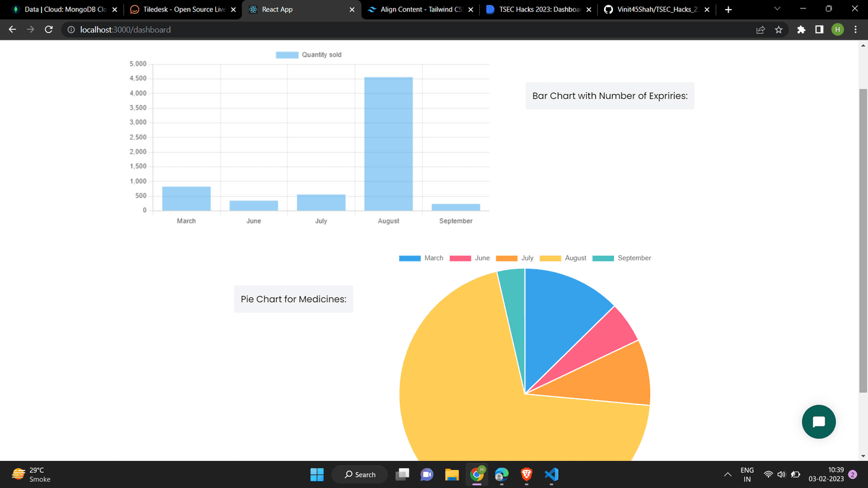This screenshot has height=488, width=868.
Task: Open a new browser tab
Action: click(728, 10)
